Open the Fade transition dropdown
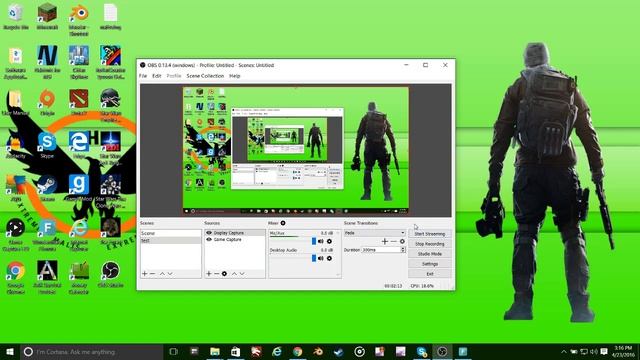The height and width of the screenshot is (360, 640). tap(374, 233)
